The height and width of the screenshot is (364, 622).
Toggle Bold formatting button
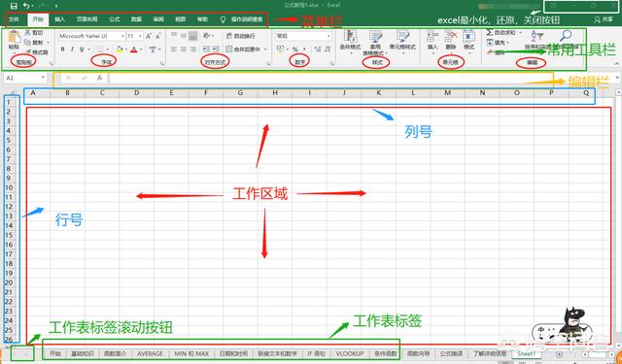pos(62,50)
